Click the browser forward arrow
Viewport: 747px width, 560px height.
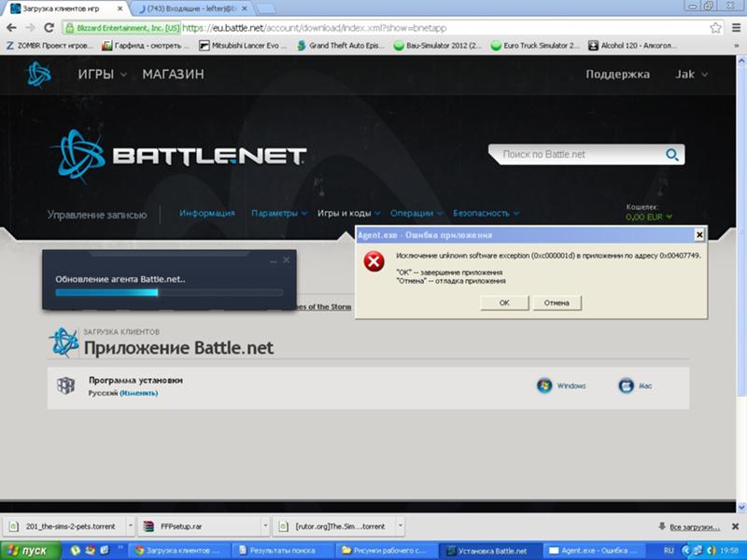pos(30,28)
